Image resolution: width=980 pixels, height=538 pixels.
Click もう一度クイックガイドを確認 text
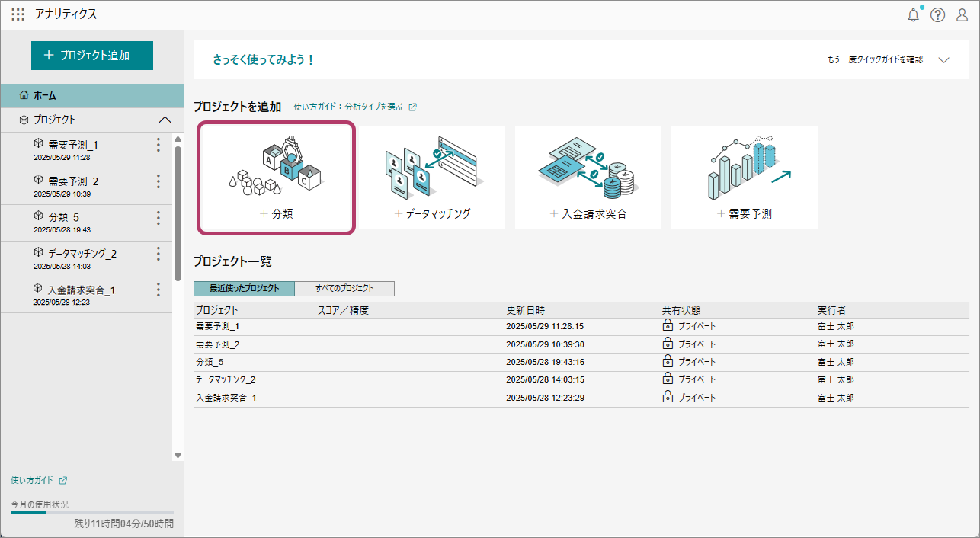pyautogui.click(x=875, y=59)
